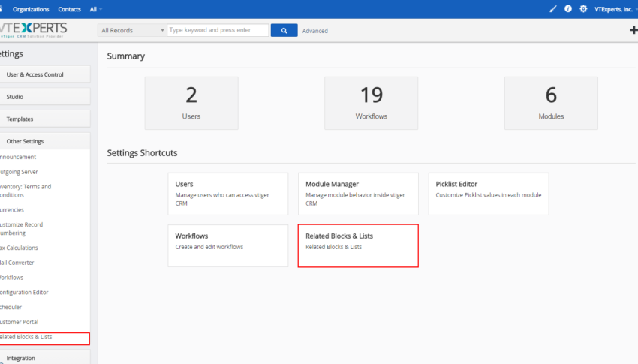
Task: Select Workflows in the sidebar list
Action: pyautogui.click(x=11, y=278)
